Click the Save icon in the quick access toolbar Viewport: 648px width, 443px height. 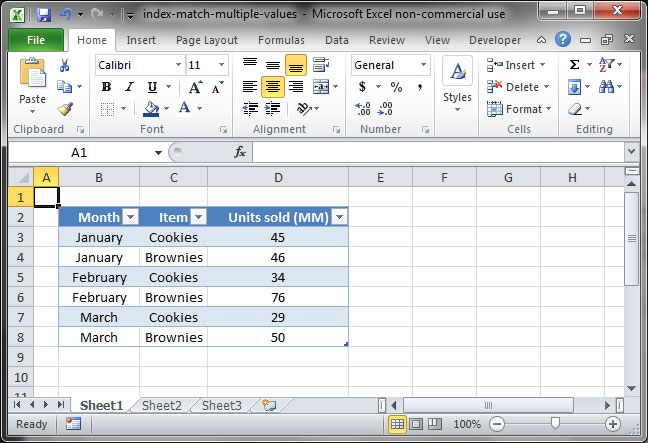tap(43, 15)
